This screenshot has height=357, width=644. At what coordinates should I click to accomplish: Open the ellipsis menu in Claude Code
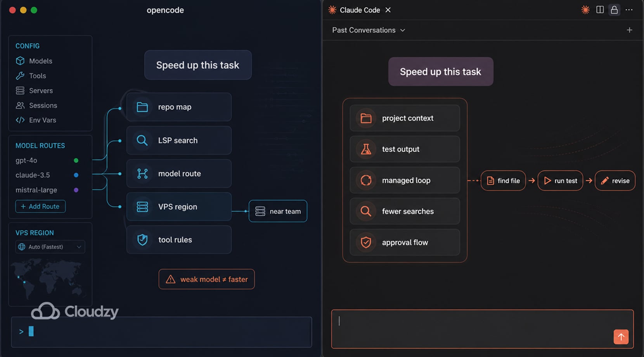point(629,10)
